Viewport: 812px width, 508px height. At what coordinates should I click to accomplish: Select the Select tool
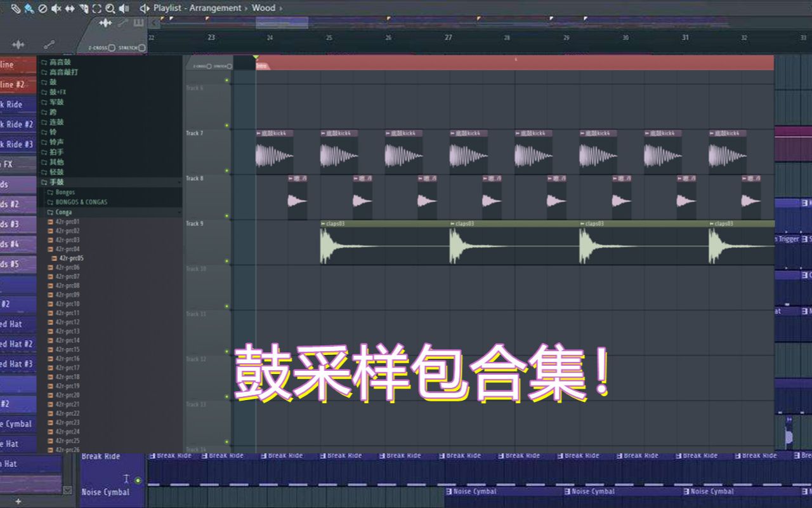pyautogui.click(x=97, y=8)
